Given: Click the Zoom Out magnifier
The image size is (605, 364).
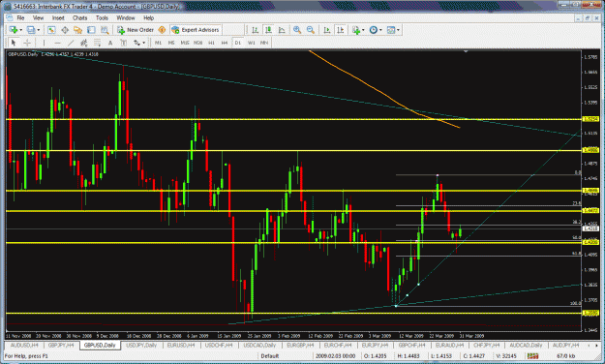Looking at the screenshot, I should pos(311,30).
